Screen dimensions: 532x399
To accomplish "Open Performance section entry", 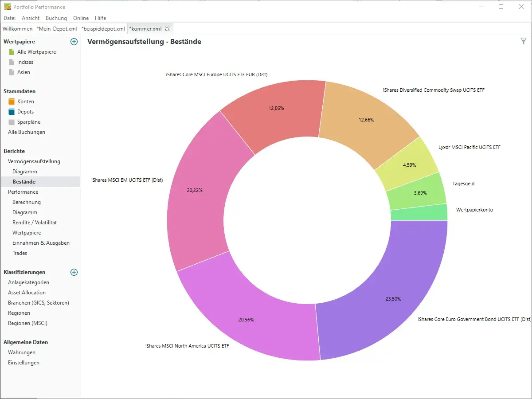I will pos(23,192).
